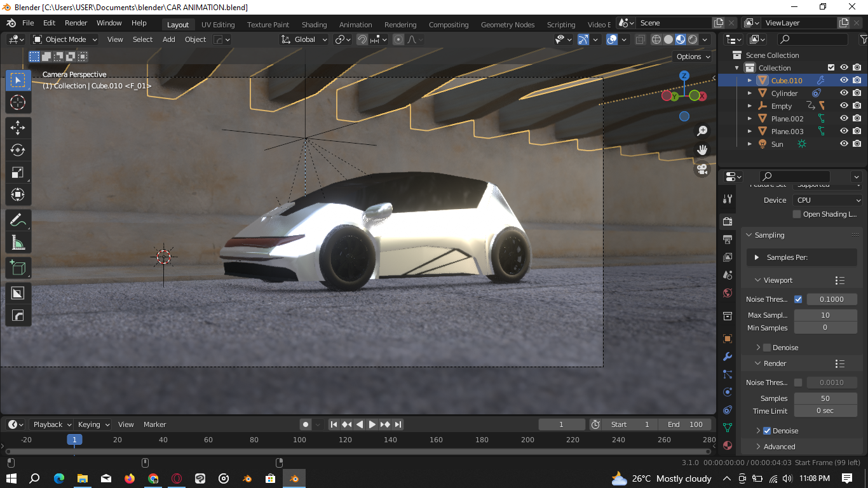Click the Z axis gizmo ball

684,76
